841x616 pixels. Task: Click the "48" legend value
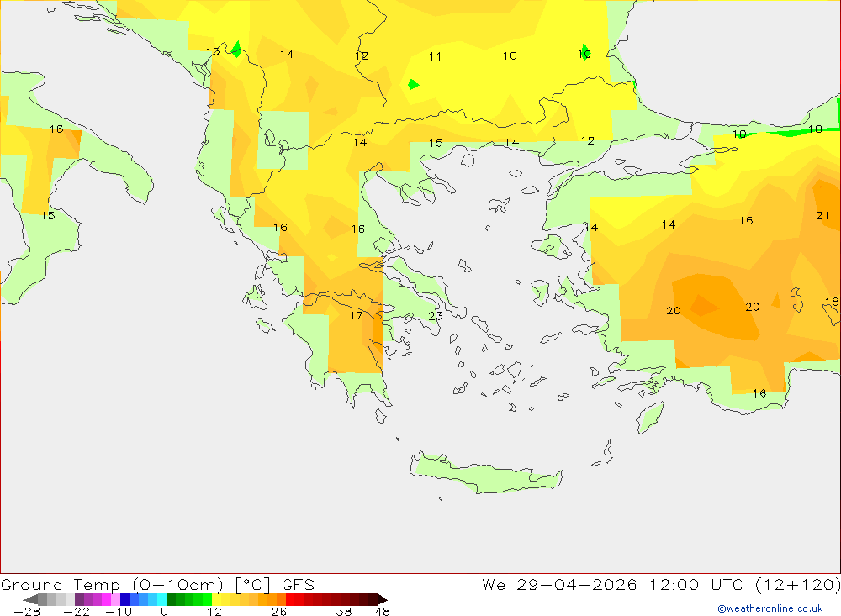383,611
